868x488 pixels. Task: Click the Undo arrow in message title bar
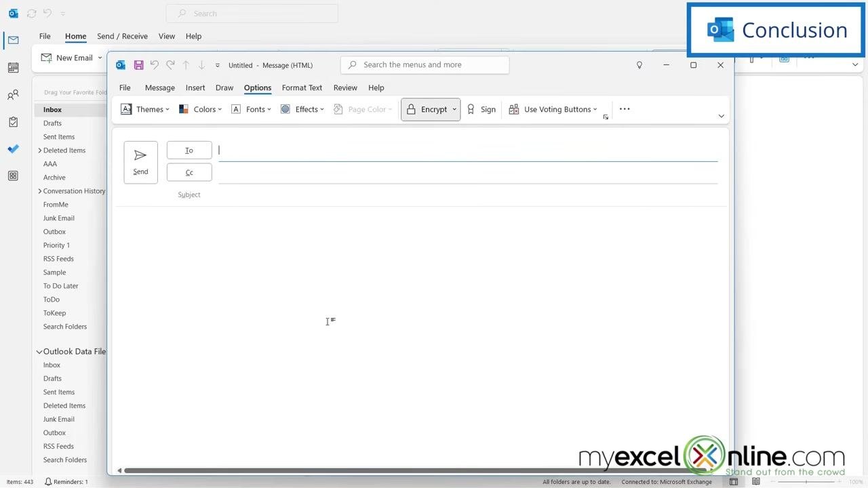pos(155,65)
